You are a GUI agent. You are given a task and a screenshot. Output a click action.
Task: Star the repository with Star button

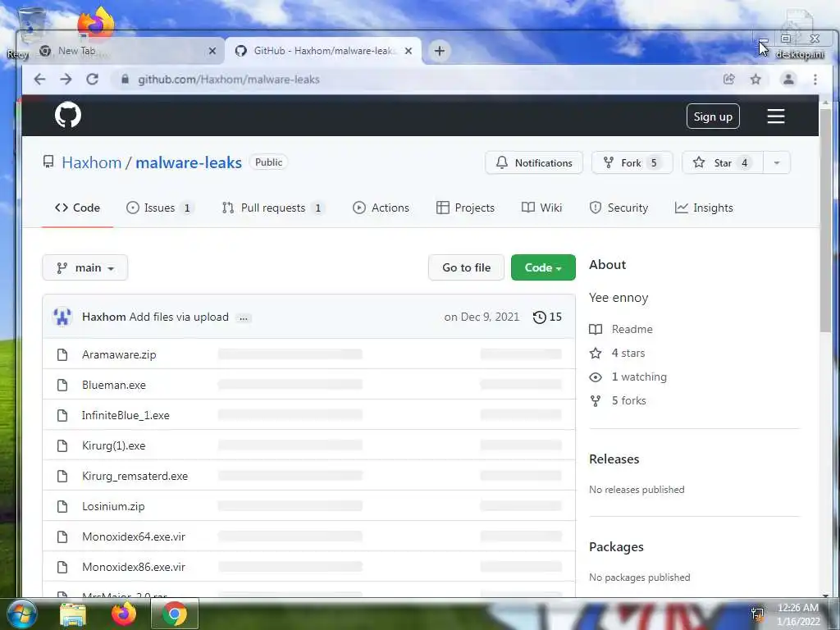tap(722, 163)
